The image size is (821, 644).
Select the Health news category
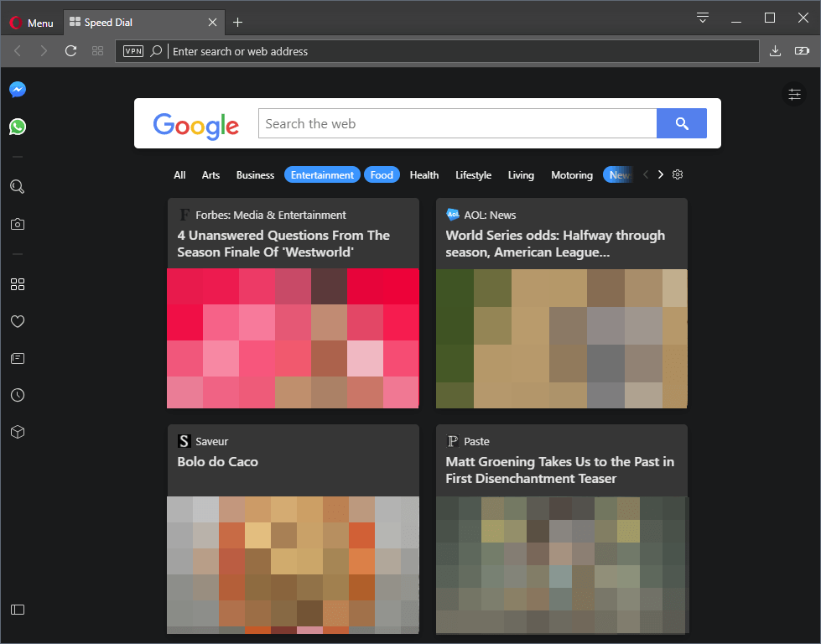424,175
